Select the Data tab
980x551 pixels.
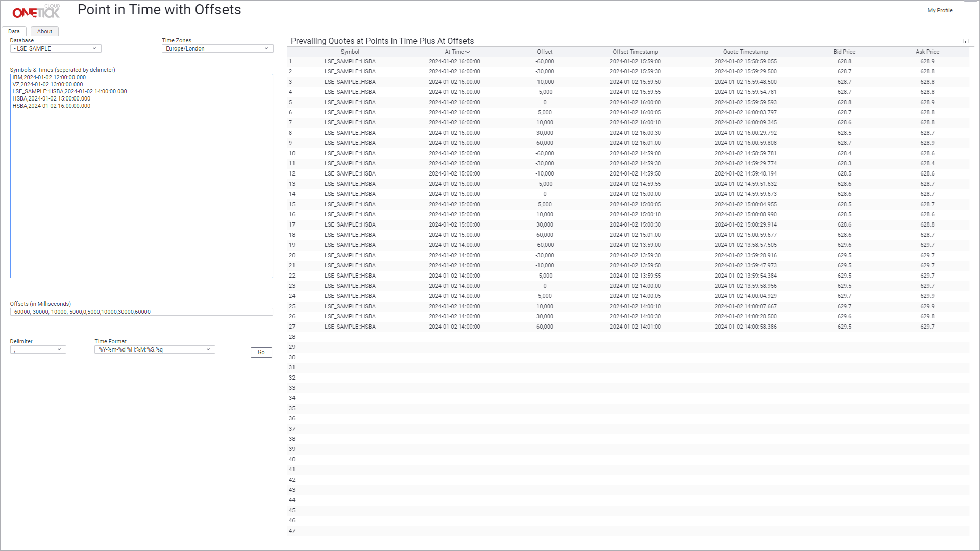(14, 31)
